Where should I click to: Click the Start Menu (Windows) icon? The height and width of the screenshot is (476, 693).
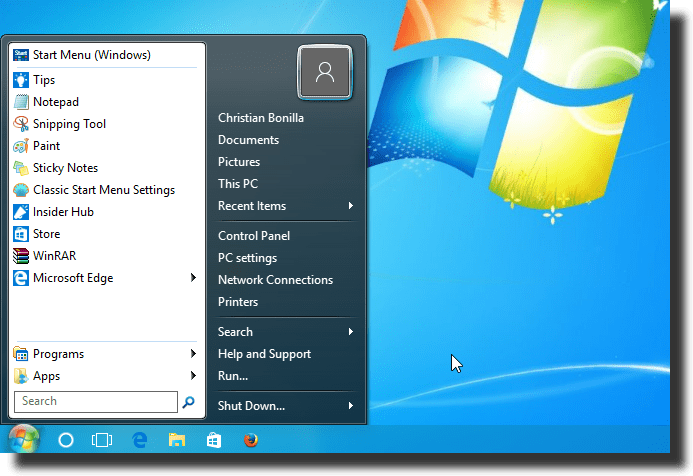click(21, 55)
